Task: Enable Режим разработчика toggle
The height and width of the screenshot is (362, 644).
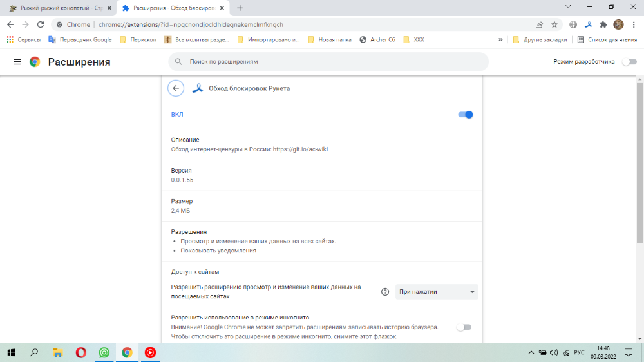Action: (629, 62)
